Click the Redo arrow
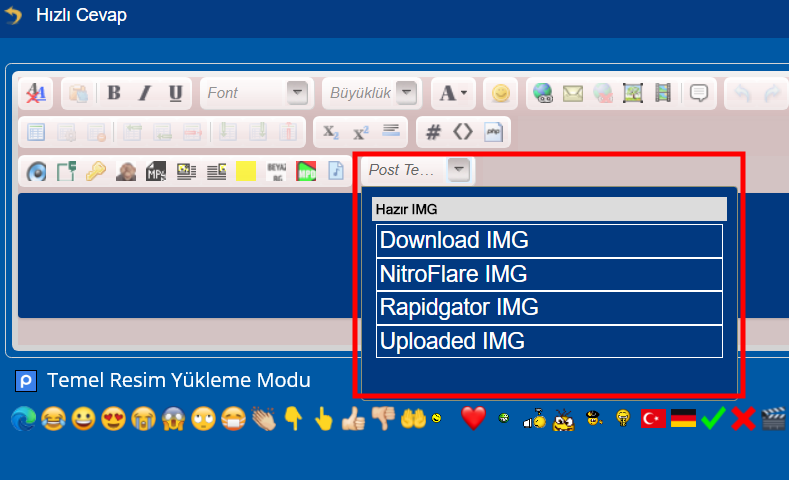 coord(772,93)
